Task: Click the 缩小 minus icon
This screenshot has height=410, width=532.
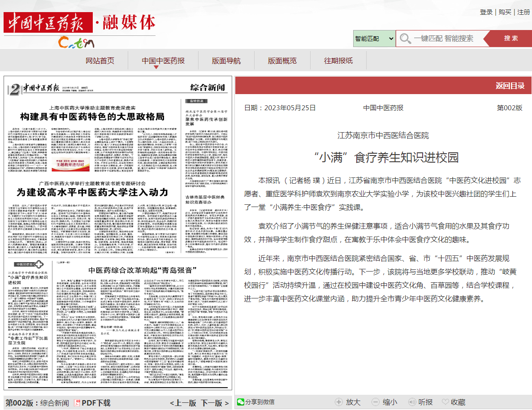Action: coord(375,402)
